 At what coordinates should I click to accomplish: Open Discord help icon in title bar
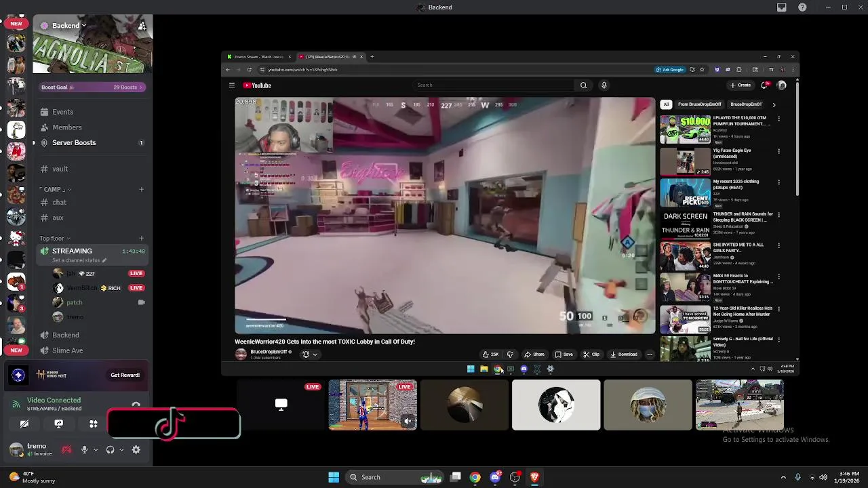point(803,7)
